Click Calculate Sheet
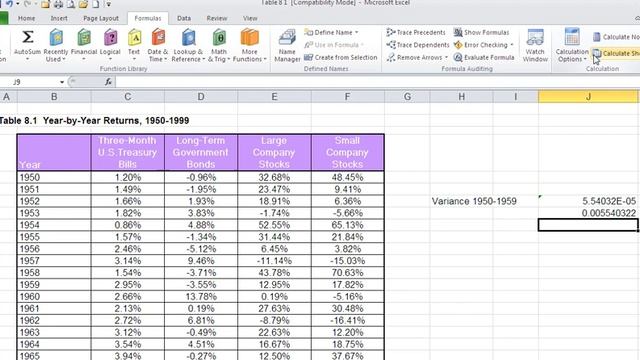This screenshot has width=640, height=360. (x=616, y=53)
